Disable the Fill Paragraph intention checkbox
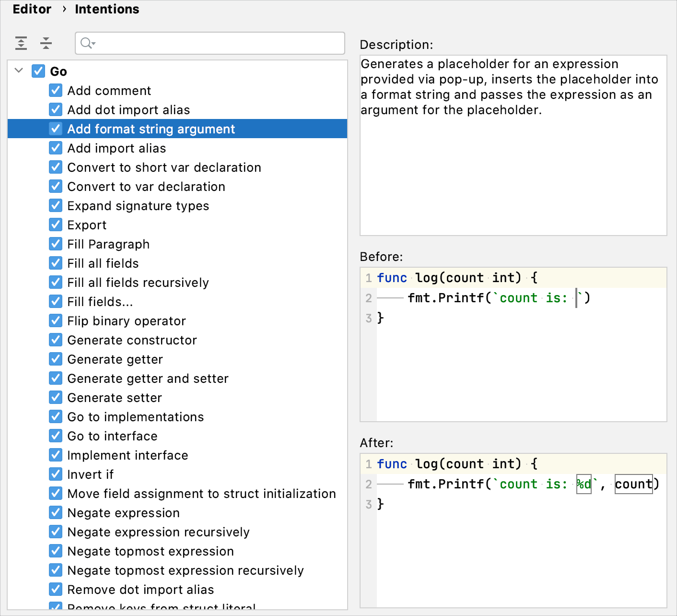This screenshot has height=616, width=677. [56, 244]
